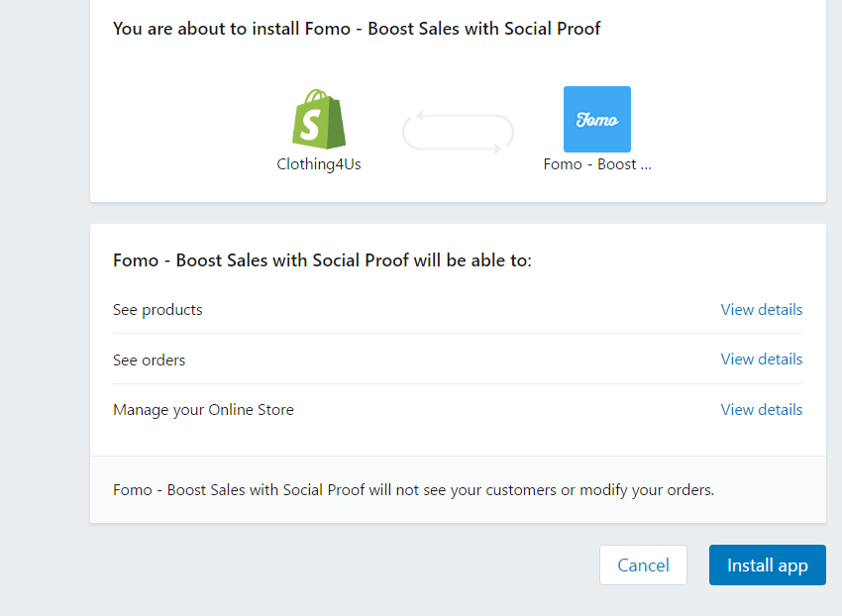
Task: Click the 'will be able to' heading
Action: tap(322, 260)
